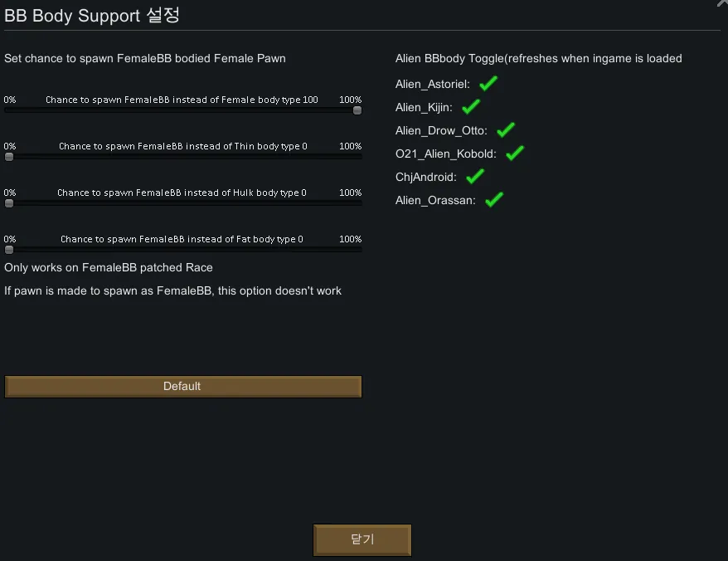The height and width of the screenshot is (561, 728).
Task: Click the left end of the Female slider track
Action: (x=7, y=110)
